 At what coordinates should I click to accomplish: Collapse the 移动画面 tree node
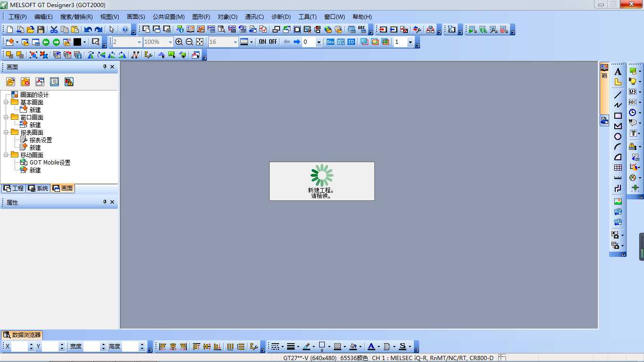pos(6,155)
